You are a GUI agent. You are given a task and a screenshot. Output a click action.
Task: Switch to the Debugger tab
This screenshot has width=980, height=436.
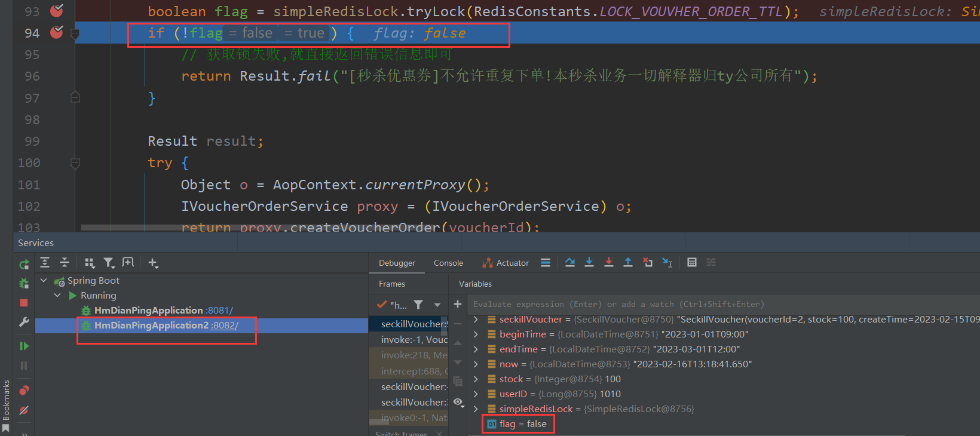[397, 263]
